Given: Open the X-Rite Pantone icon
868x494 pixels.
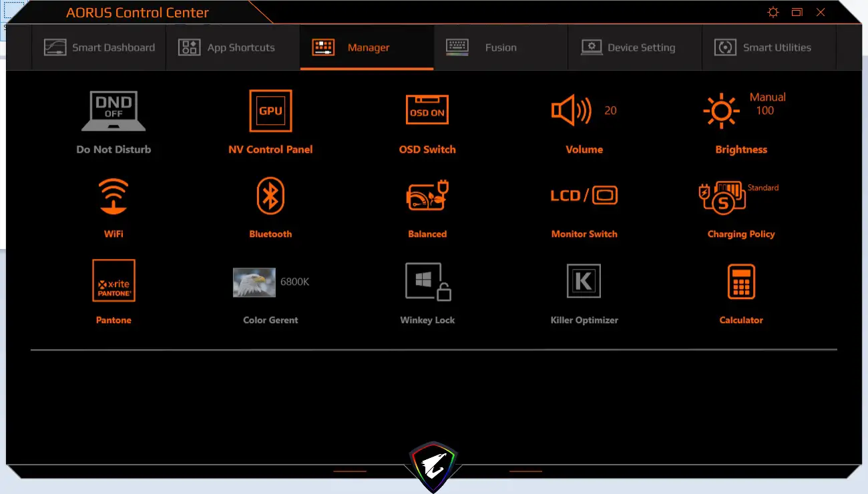Looking at the screenshot, I should pos(114,281).
